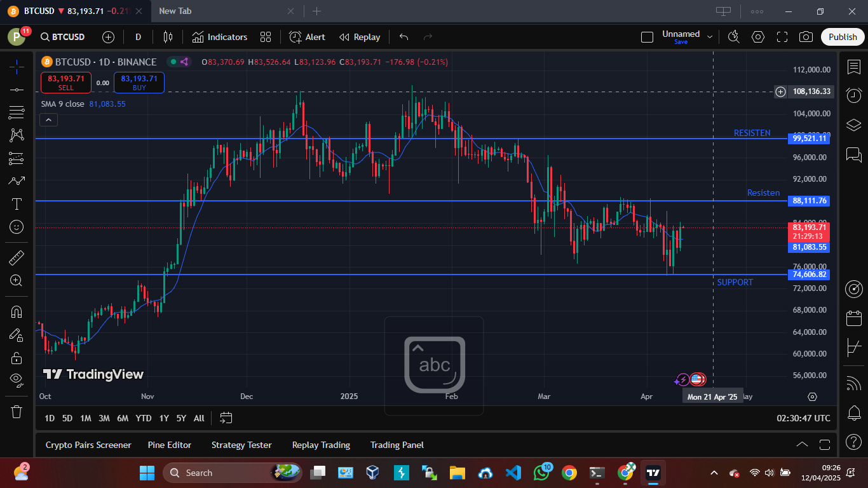Open the patterns drawing tool
The width and height of the screenshot is (868, 488).
coord(17,135)
